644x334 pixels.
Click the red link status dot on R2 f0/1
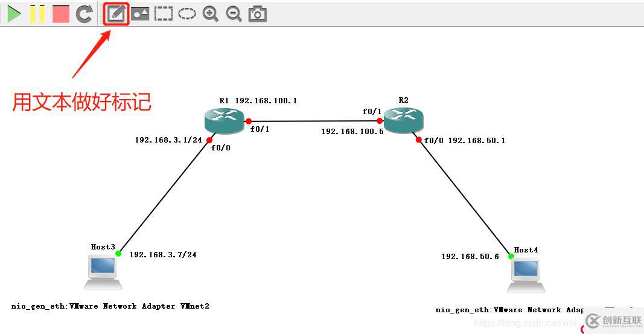[x=380, y=121]
